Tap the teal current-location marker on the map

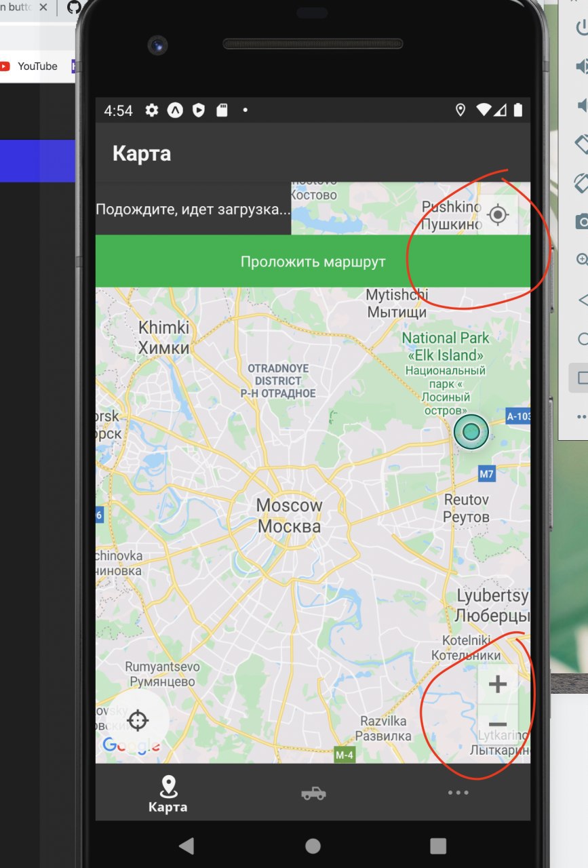click(471, 432)
